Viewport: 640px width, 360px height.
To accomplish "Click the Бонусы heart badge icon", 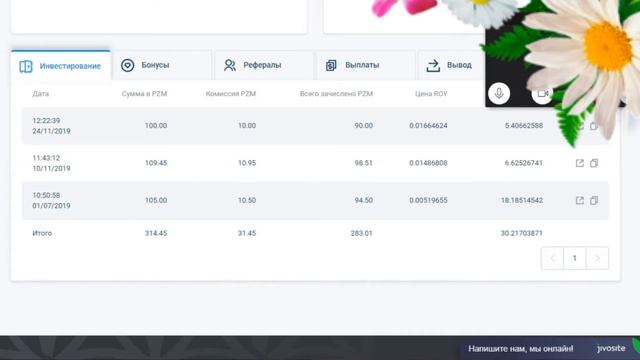I will (127, 65).
